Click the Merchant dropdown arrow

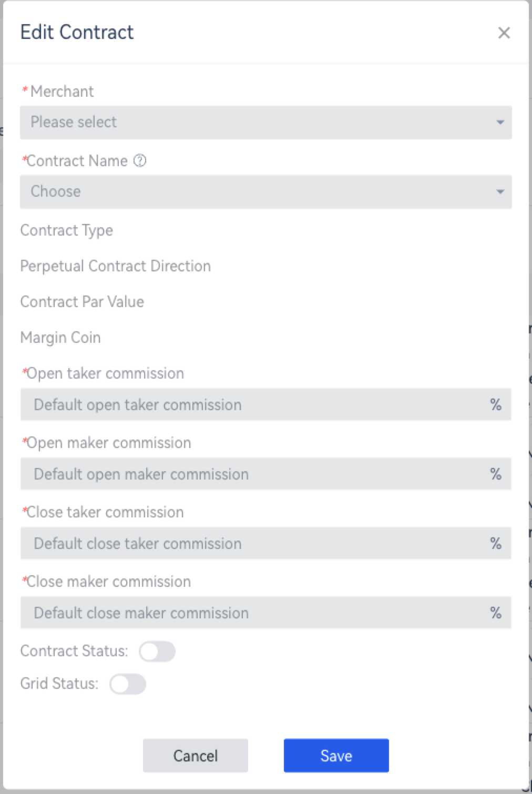(x=500, y=123)
